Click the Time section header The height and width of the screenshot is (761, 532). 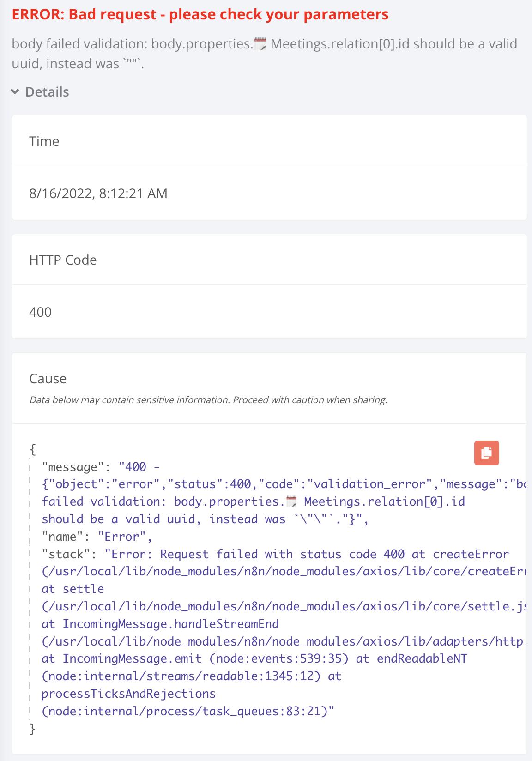point(44,141)
